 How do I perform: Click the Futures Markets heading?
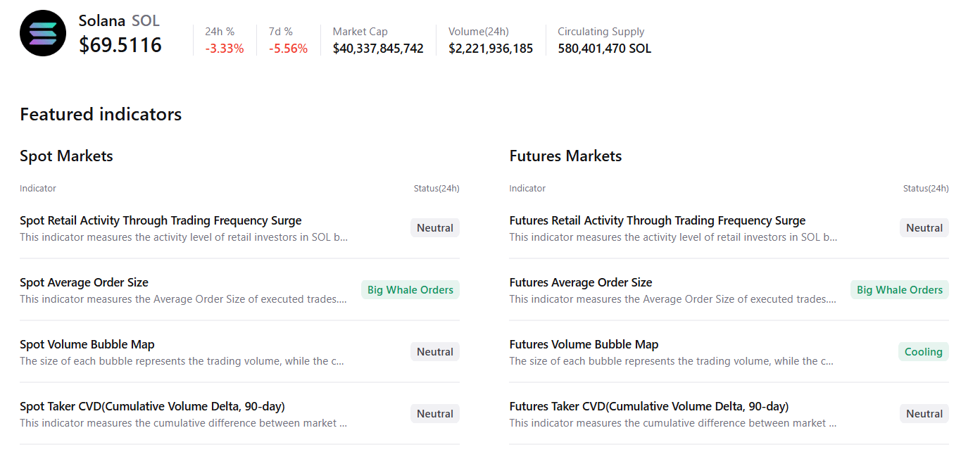click(565, 156)
